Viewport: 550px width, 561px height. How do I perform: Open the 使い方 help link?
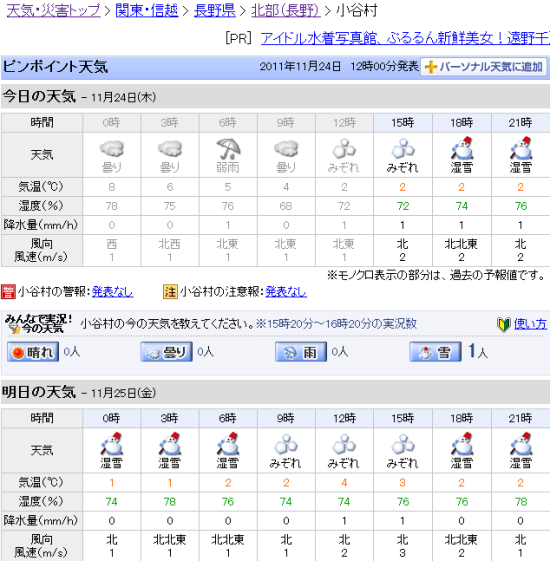pyautogui.click(x=530, y=324)
